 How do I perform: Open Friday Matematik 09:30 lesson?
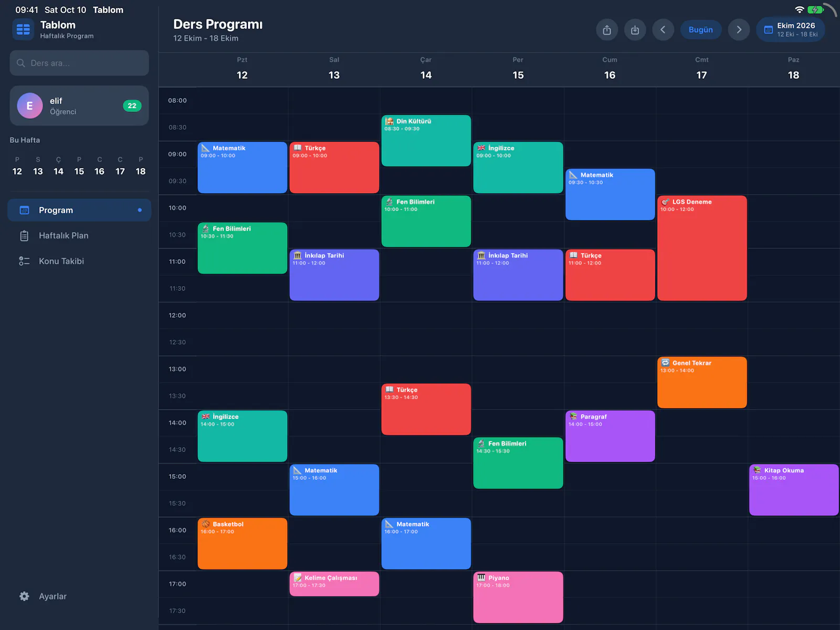tap(610, 194)
